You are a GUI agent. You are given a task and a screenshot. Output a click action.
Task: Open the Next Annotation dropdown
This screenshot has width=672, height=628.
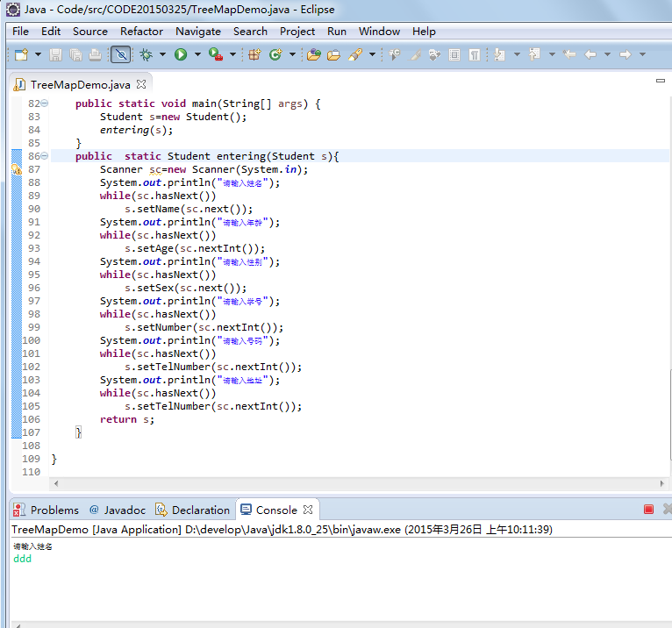[517, 55]
